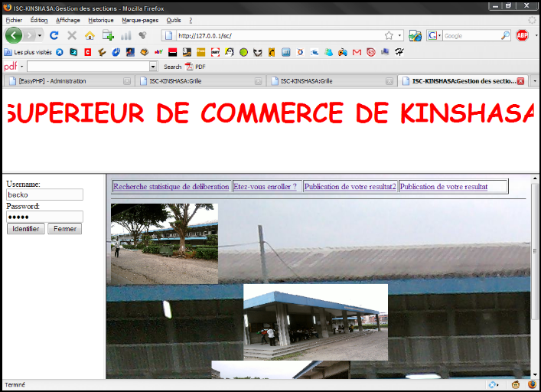This screenshot has height=392, width=541.
Task: Open the ? help menu
Action: tap(191, 21)
